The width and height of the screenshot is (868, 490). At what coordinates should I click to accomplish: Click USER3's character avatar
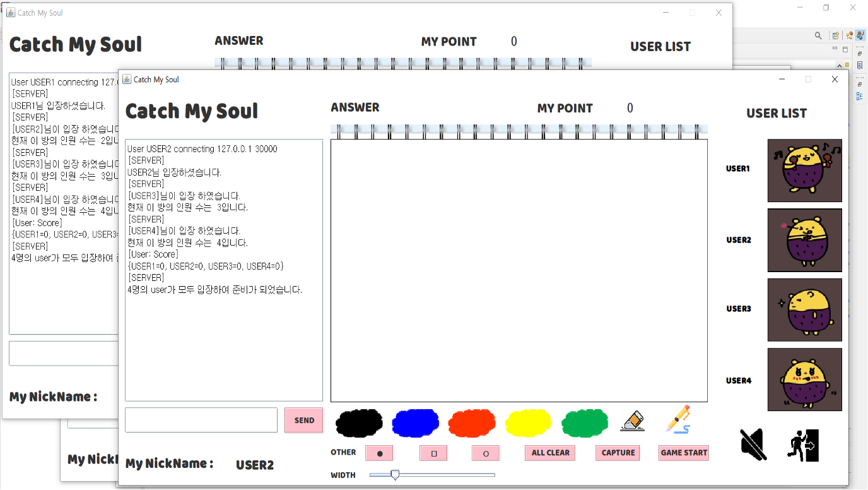click(804, 310)
